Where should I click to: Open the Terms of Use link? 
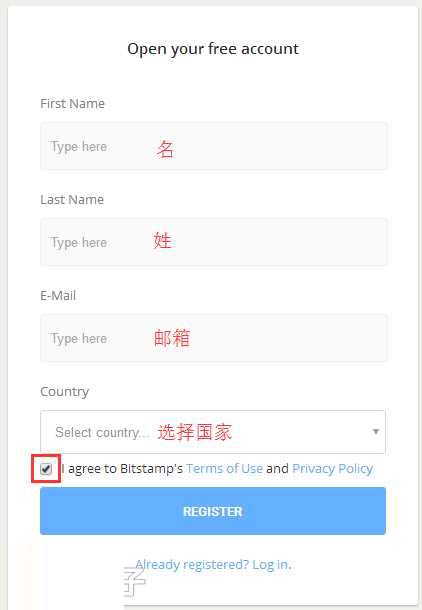tap(224, 468)
